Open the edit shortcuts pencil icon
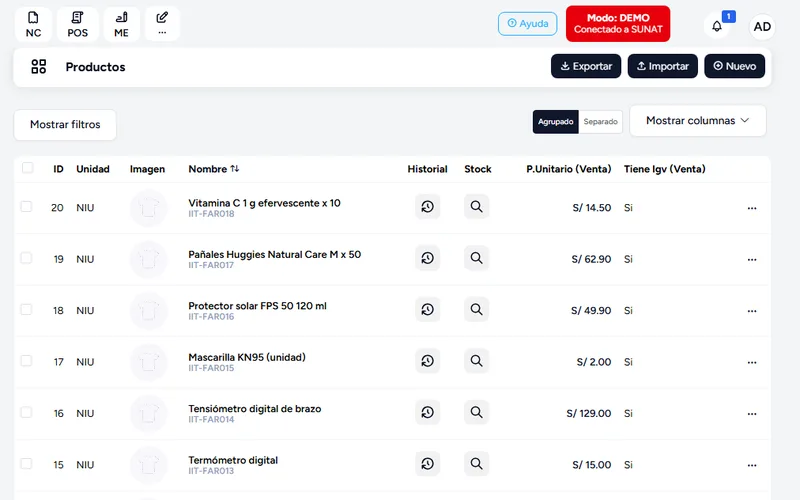This screenshot has height=500, width=800. pos(162,23)
